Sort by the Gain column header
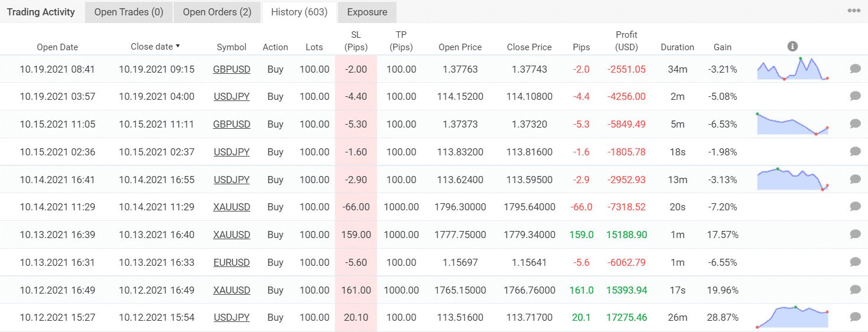 tap(723, 47)
